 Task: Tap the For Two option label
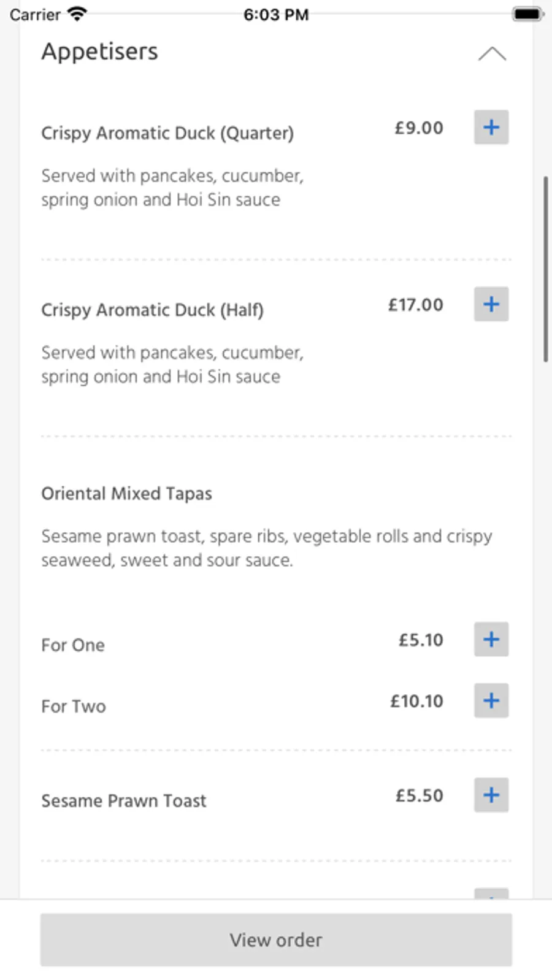[74, 706]
